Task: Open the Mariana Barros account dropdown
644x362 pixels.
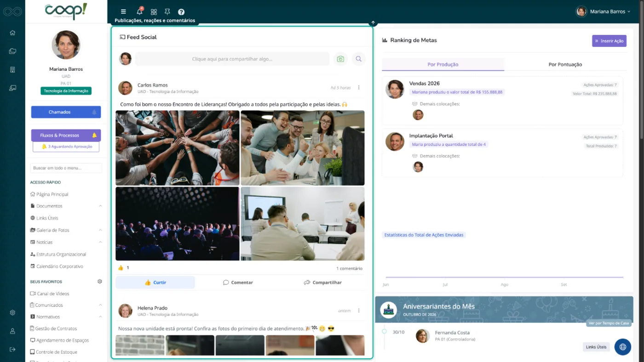Action: (x=603, y=11)
